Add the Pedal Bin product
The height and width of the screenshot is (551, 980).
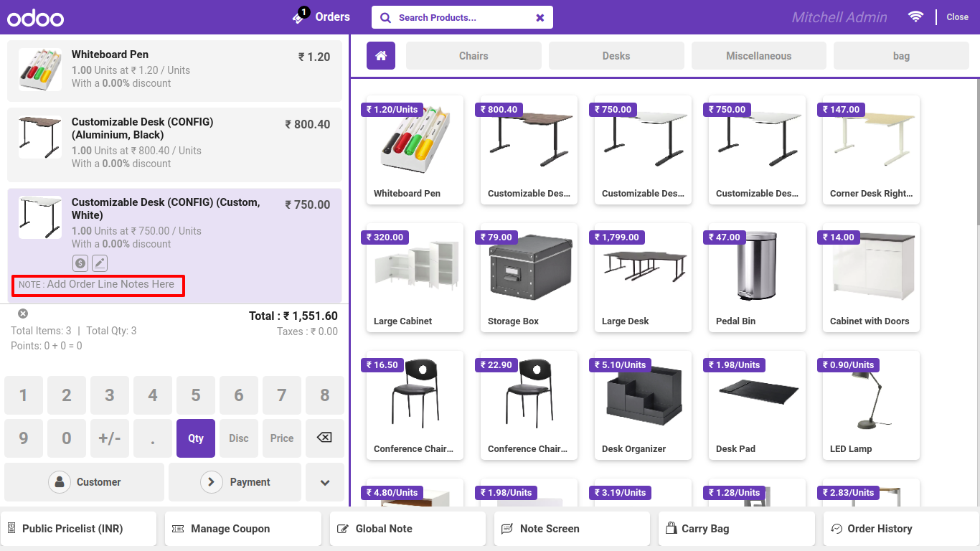click(x=757, y=278)
